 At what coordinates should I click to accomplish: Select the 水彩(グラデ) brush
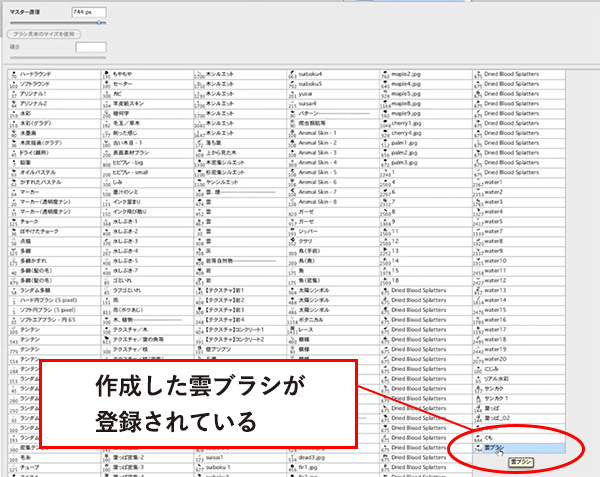(54, 124)
